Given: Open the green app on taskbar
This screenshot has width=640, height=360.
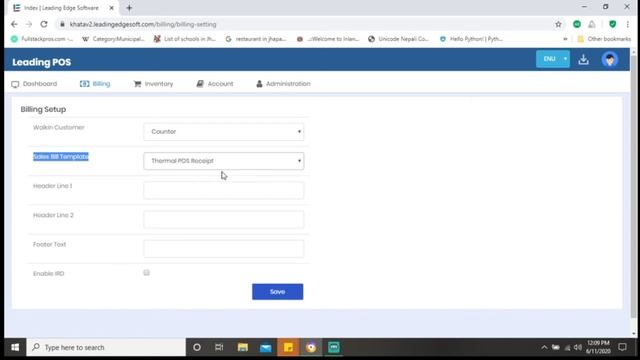Looking at the screenshot, I should 334,347.
